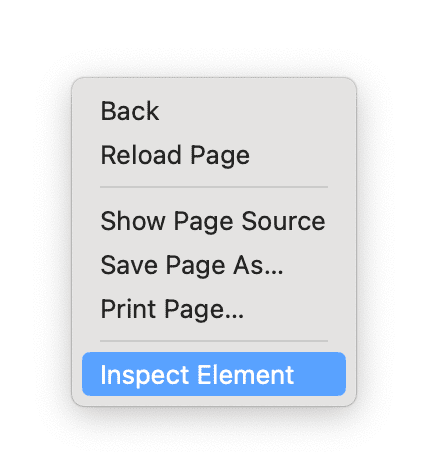Choose the Save Page As… command
Viewport: 422px width, 472px height.
(214, 265)
